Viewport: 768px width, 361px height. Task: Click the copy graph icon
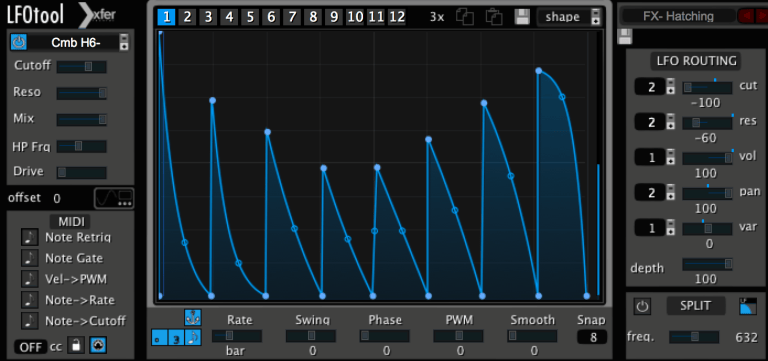pyautogui.click(x=464, y=17)
